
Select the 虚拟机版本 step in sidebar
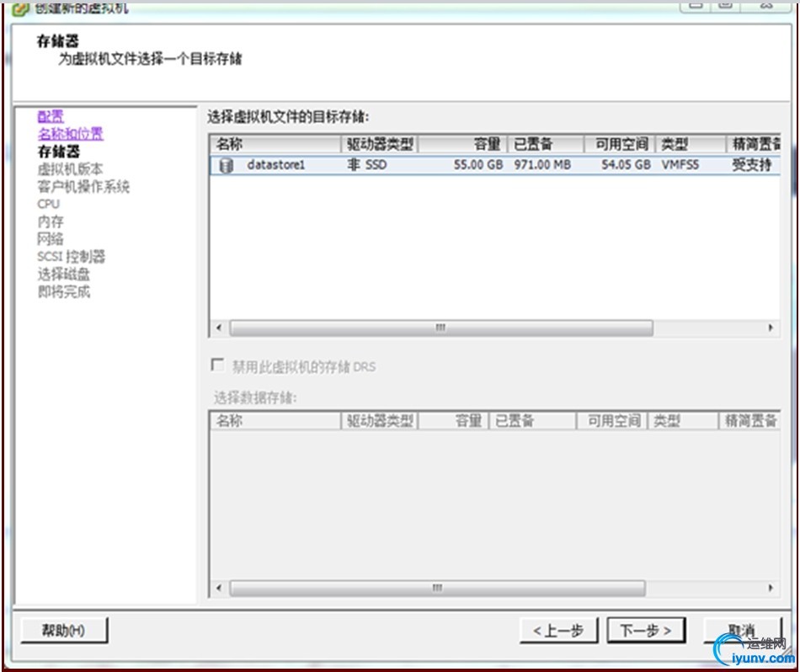tap(71, 169)
